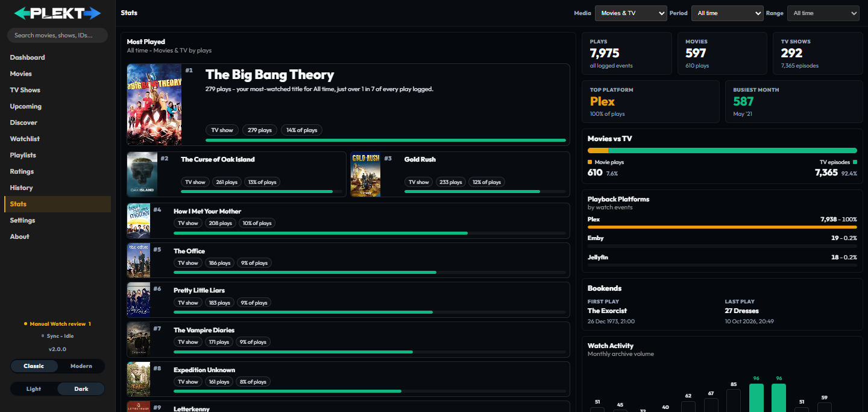Click the Busiest Month 587 card

pyautogui.click(x=794, y=101)
